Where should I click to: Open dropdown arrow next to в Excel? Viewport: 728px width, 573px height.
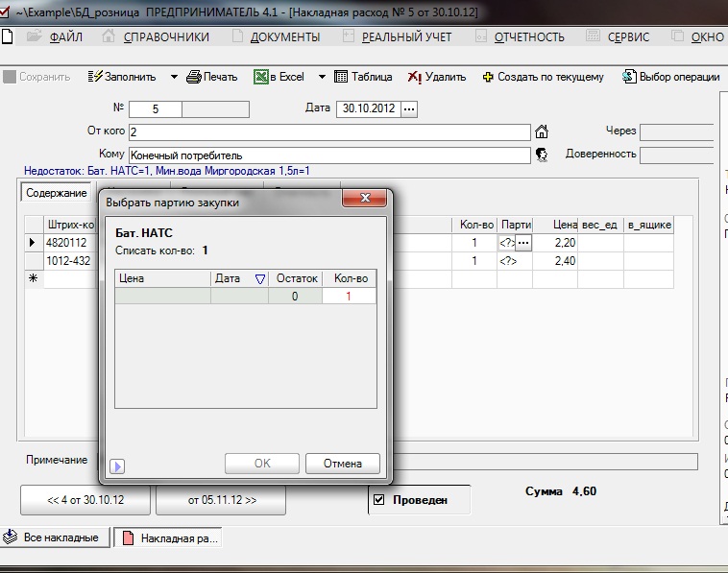(x=322, y=77)
